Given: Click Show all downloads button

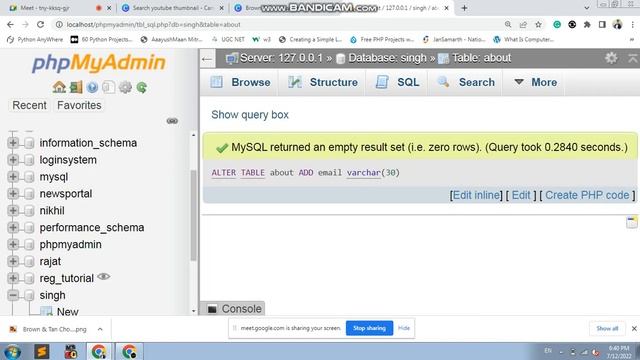Looking at the screenshot, I should [607, 328].
